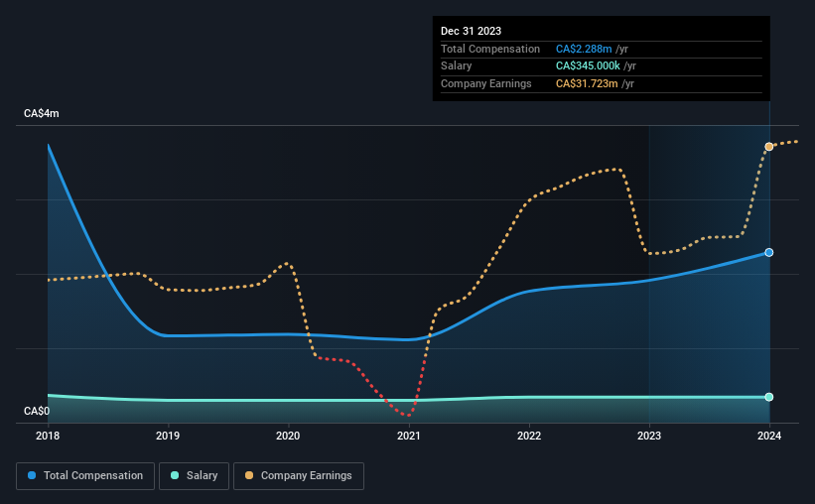The width and height of the screenshot is (815, 504).
Task: Click the CA$345.000k salary value
Action: click(x=588, y=66)
